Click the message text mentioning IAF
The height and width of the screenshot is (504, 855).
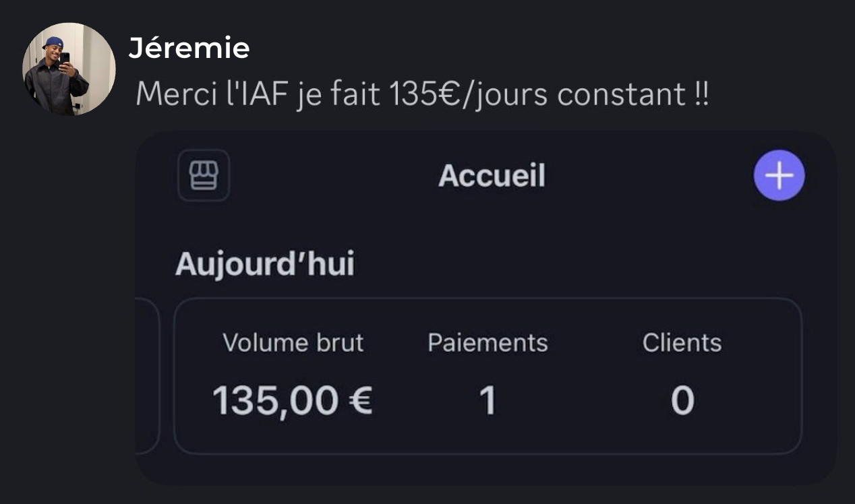[421, 95]
